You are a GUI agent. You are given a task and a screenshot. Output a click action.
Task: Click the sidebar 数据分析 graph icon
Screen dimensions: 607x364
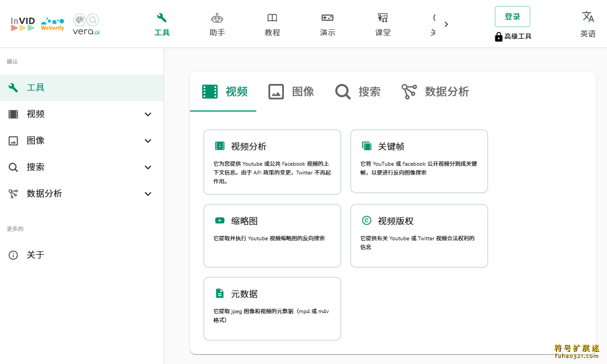pyautogui.click(x=13, y=194)
